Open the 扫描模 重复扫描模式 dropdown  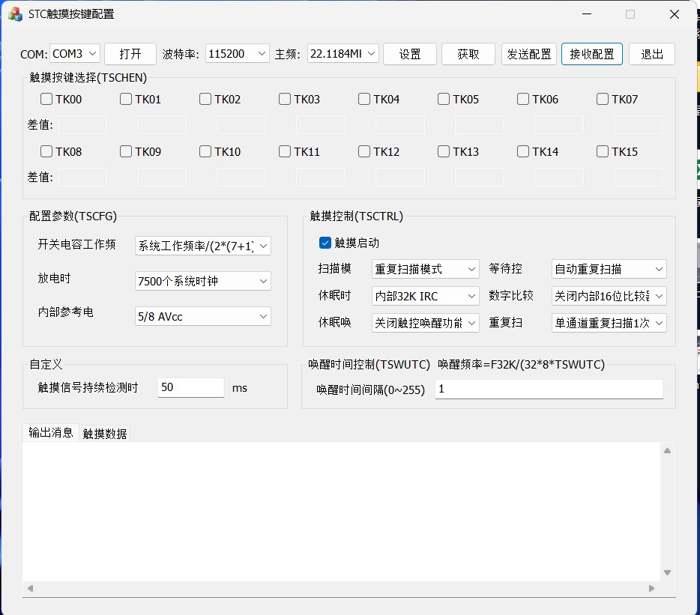click(425, 269)
